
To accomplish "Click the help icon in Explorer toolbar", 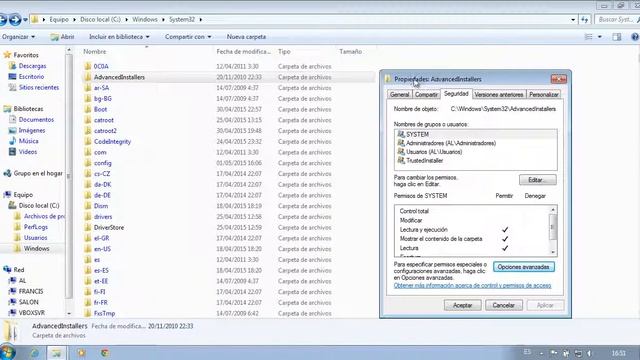I will click(635, 37).
